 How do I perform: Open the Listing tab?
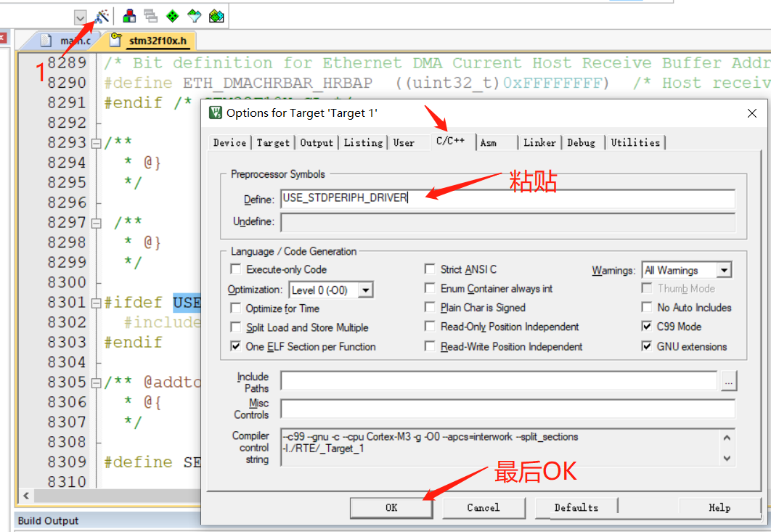[x=364, y=142]
